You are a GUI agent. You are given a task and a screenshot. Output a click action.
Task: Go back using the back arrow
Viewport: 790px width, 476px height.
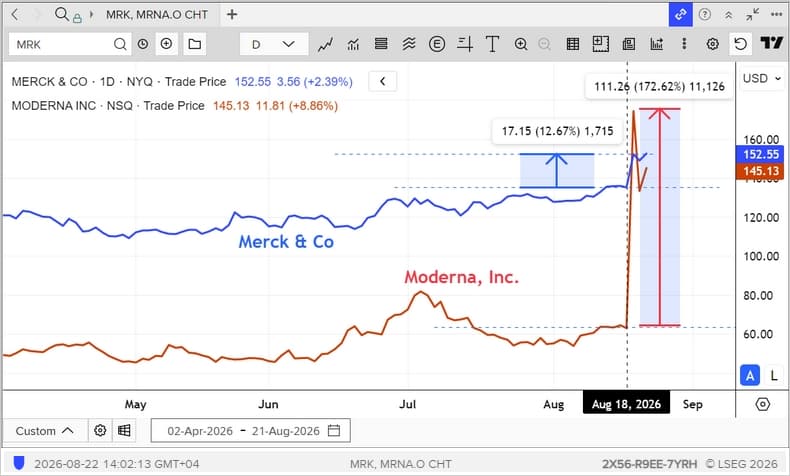click(15, 15)
